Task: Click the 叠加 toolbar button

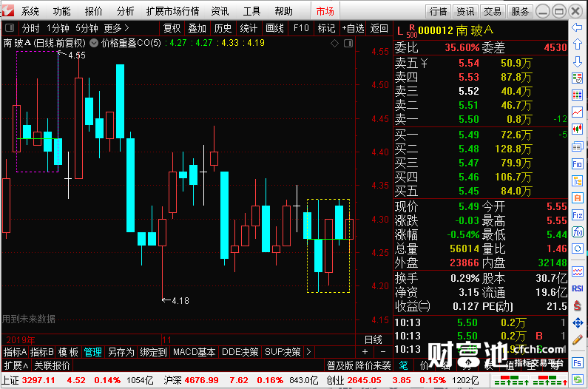Action: 197,28
